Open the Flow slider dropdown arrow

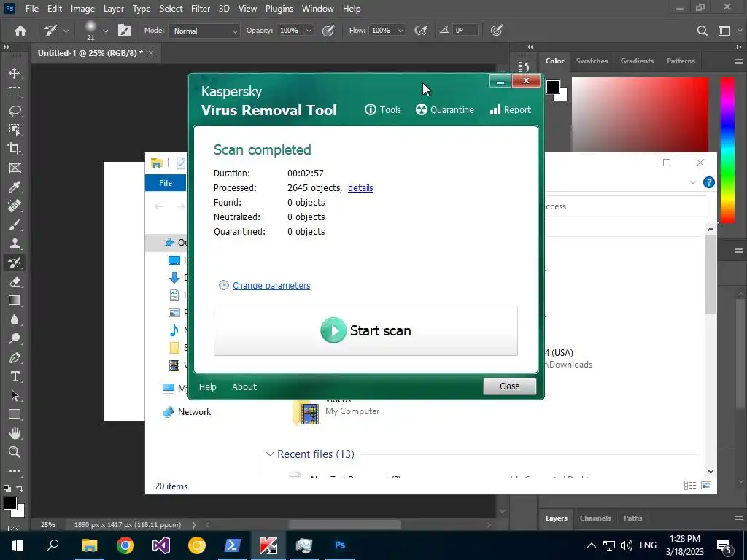click(400, 31)
